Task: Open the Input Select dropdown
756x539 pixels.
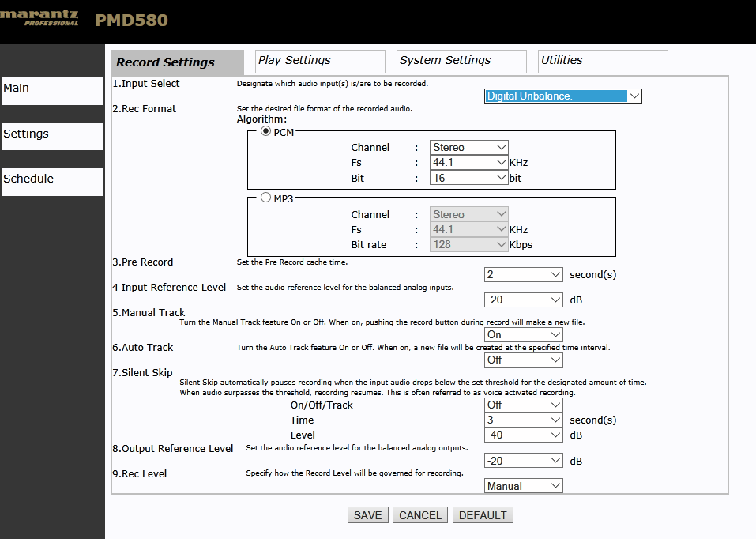Action: (x=562, y=96)
